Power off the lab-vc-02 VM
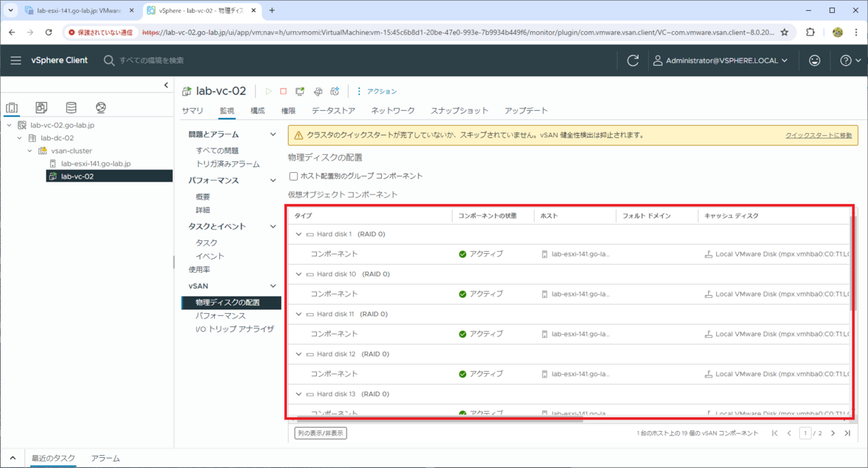The image size is (868, 468). click(x=283, y=91)
